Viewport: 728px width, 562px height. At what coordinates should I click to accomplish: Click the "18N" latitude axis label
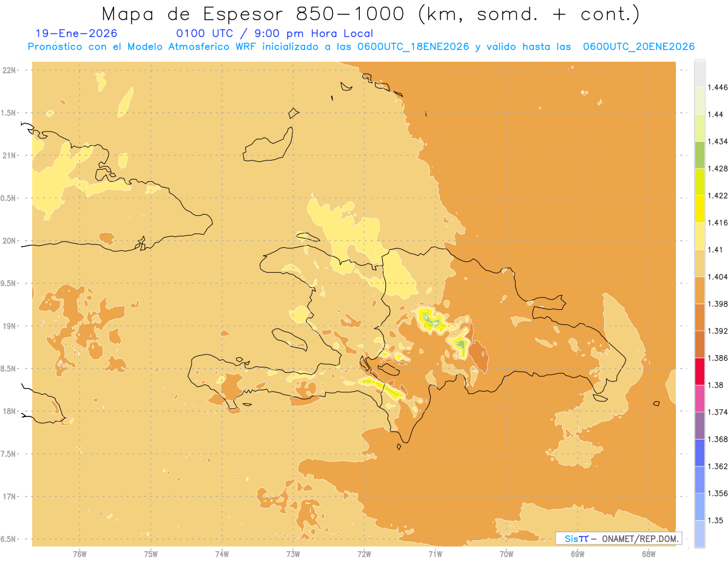(x=10, y=412)
